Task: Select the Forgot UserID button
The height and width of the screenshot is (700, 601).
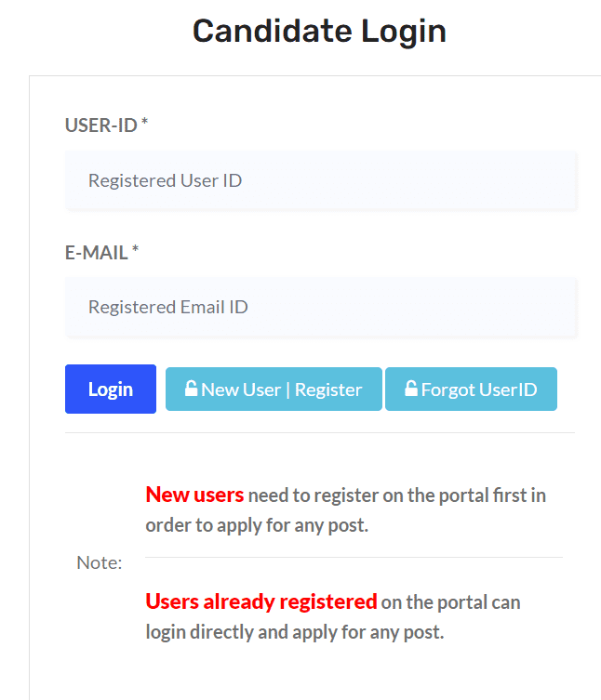Action: [471, 390]
